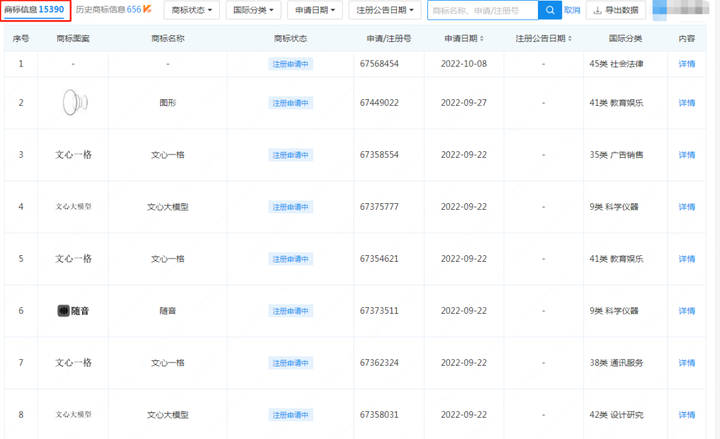Viewport: 720px width, 439px height.
Task: Click the 文心大模型 trademark image in row 4
Action: click(x=73, y=207)
